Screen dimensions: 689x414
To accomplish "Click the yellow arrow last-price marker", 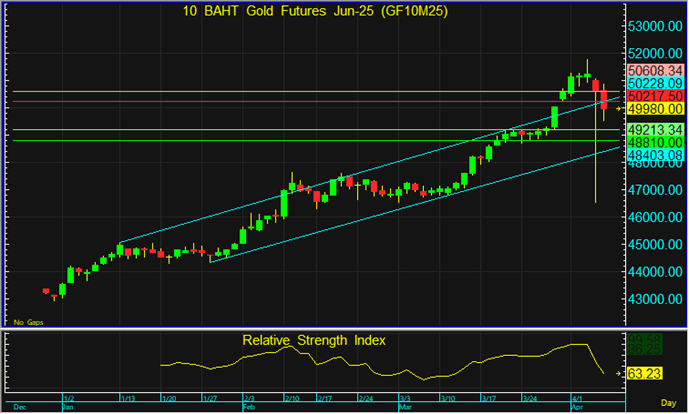I will click(619, 108).
